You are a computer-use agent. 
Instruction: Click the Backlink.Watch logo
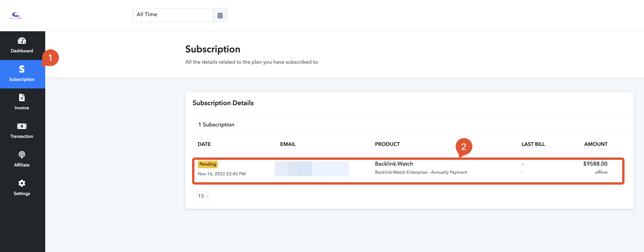pos(16,16)
